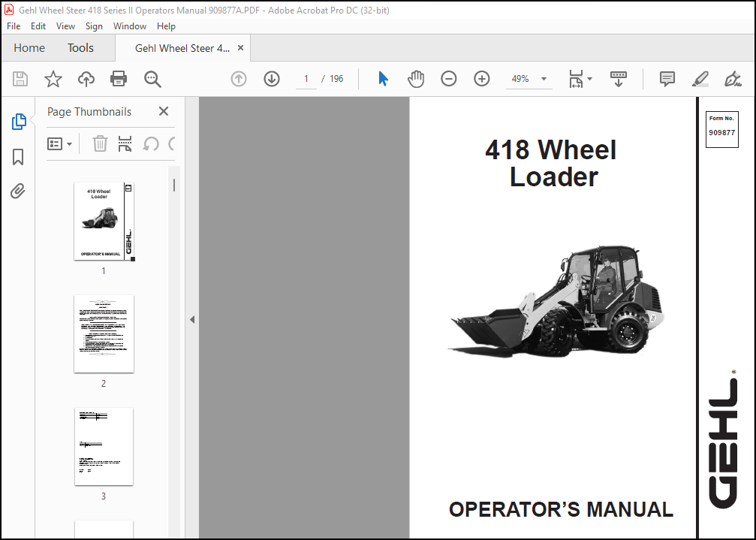The width and height of the screenshot is (756, 540).
Task: Click the 418 Wheel Loader title
Action: [x=551, y=163]
